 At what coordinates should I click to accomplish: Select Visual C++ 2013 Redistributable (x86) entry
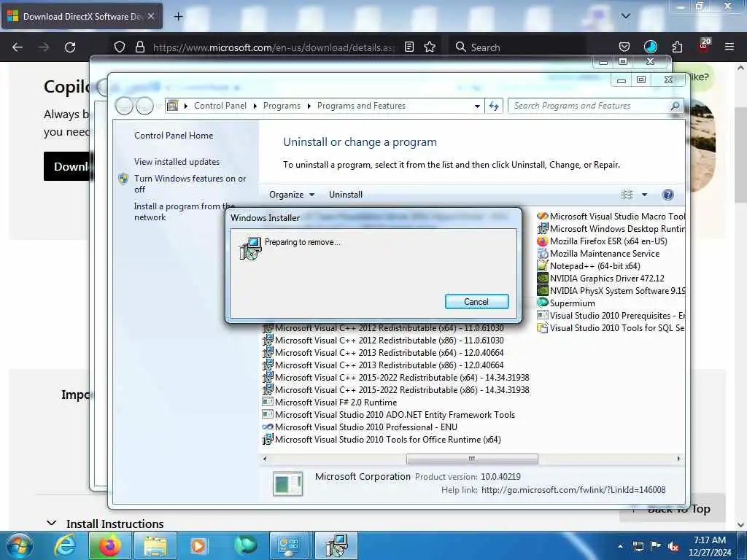coord(383,365)
